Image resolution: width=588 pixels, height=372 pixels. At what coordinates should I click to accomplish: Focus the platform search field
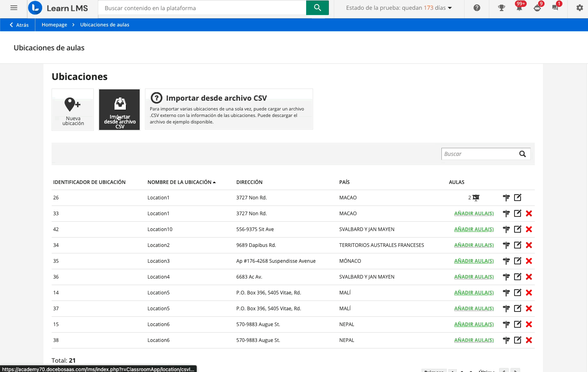click(x=202, y=8)
